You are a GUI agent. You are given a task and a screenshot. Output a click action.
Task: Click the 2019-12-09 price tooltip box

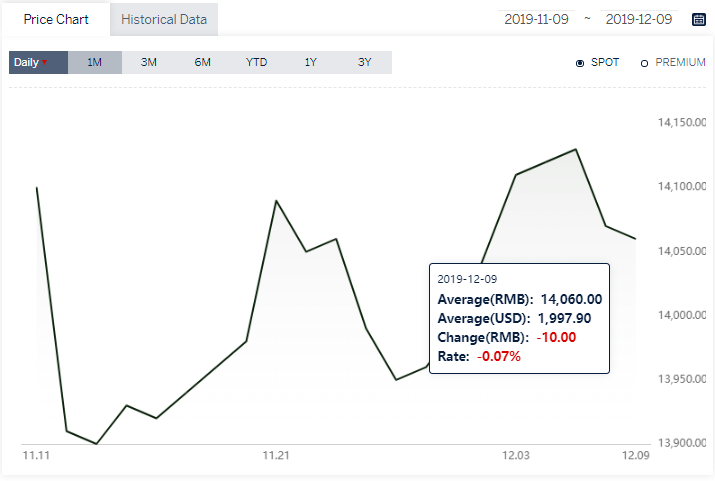coord(519,318)
